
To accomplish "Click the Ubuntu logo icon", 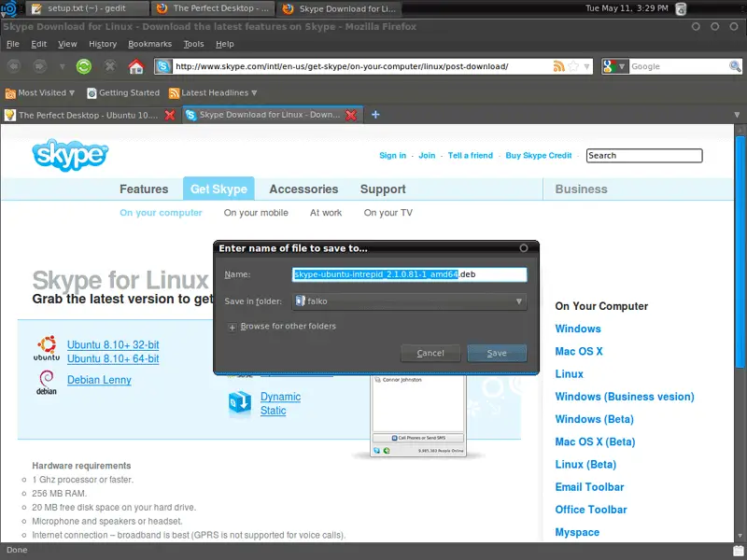I will [x=47, y=348].
